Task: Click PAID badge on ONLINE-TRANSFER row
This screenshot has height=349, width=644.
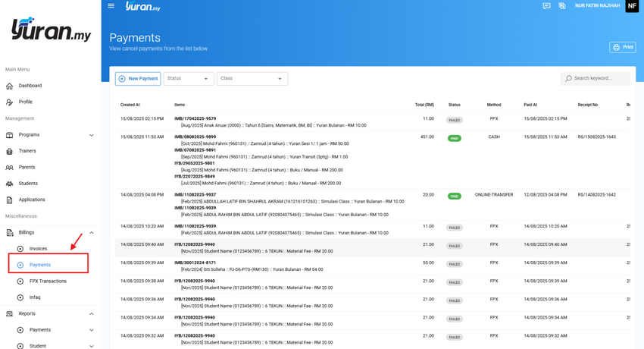Action: coord(455,197)
